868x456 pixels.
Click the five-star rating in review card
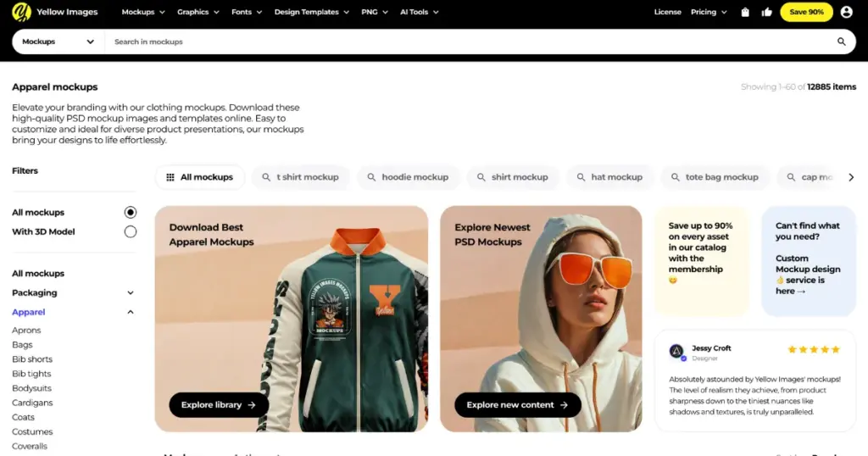click(x=814, y=349)
